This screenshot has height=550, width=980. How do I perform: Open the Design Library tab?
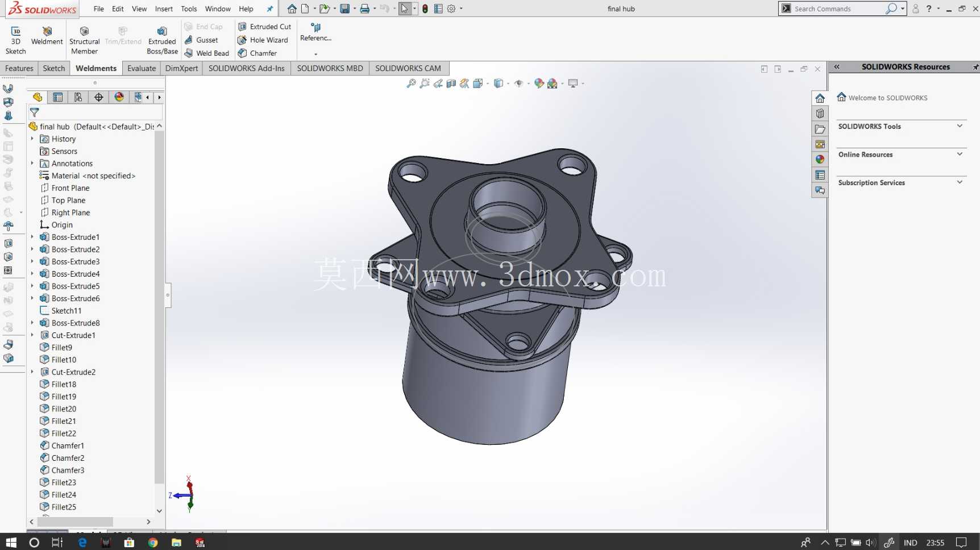click(x=820, y=114)
